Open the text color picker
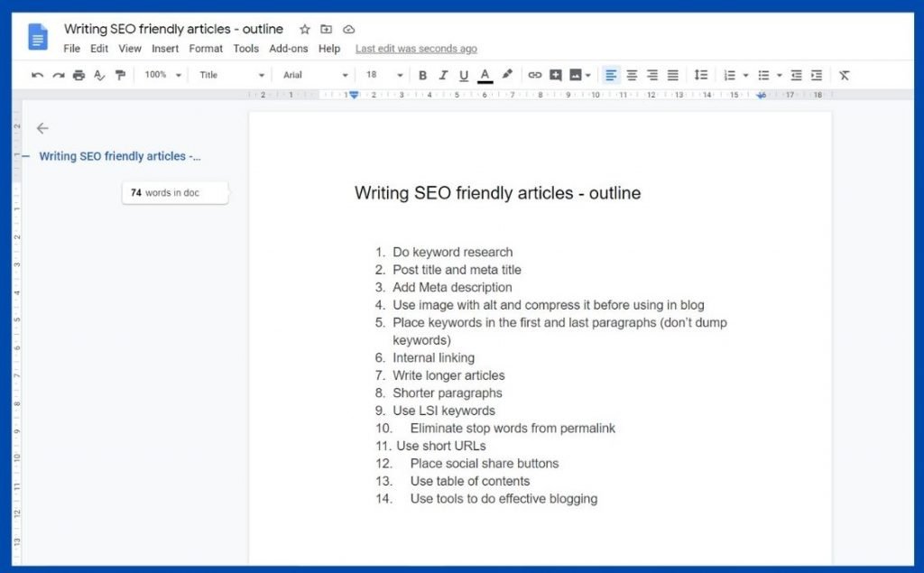The image size is (924, 573). pyautogui.click(x=485, y=76)
